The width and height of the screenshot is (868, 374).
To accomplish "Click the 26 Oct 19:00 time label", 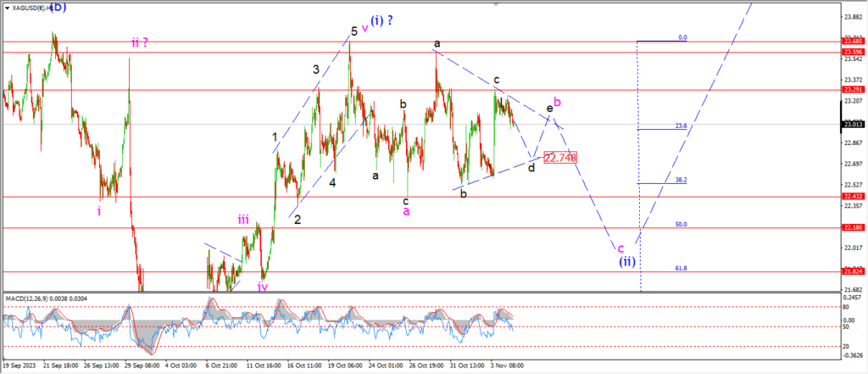I will click(x=426, y=366).
